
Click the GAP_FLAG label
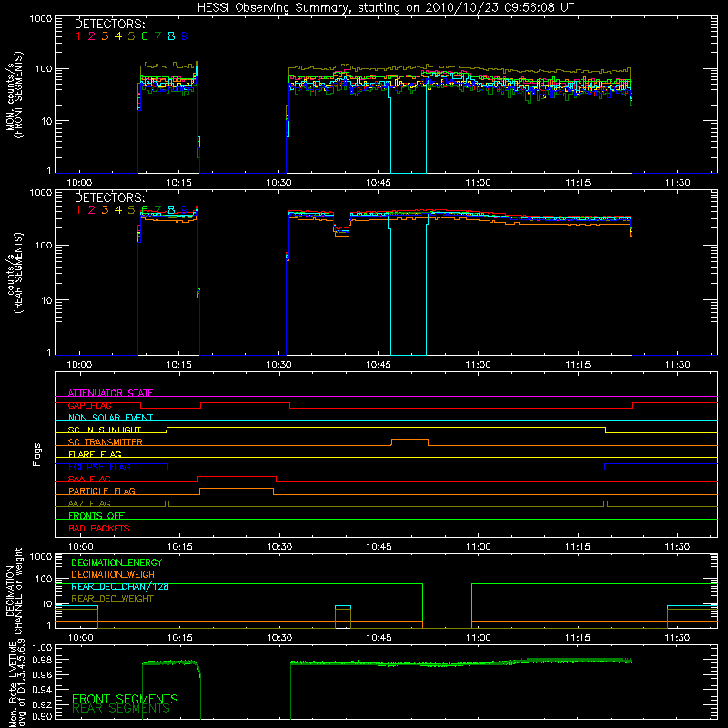point(89,405)
